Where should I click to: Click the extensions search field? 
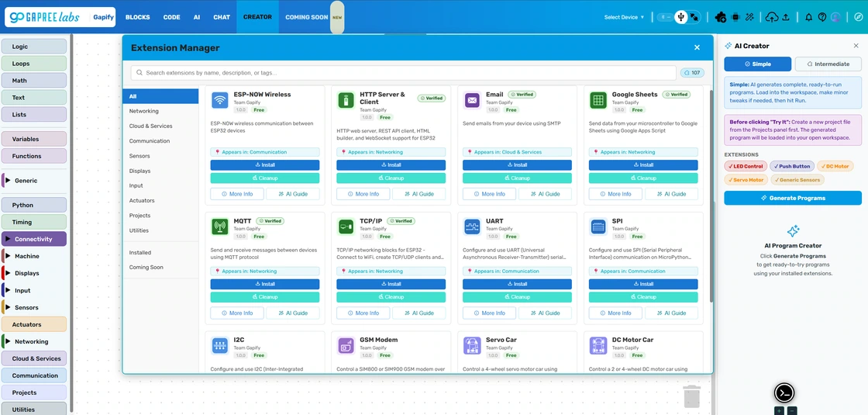click(404, 73)
